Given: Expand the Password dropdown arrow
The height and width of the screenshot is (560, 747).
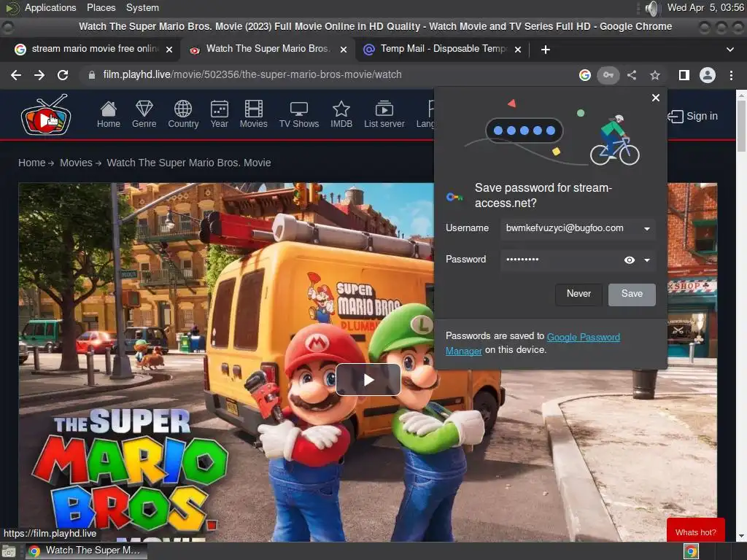Looking at the screenshot, I should 646,260.
